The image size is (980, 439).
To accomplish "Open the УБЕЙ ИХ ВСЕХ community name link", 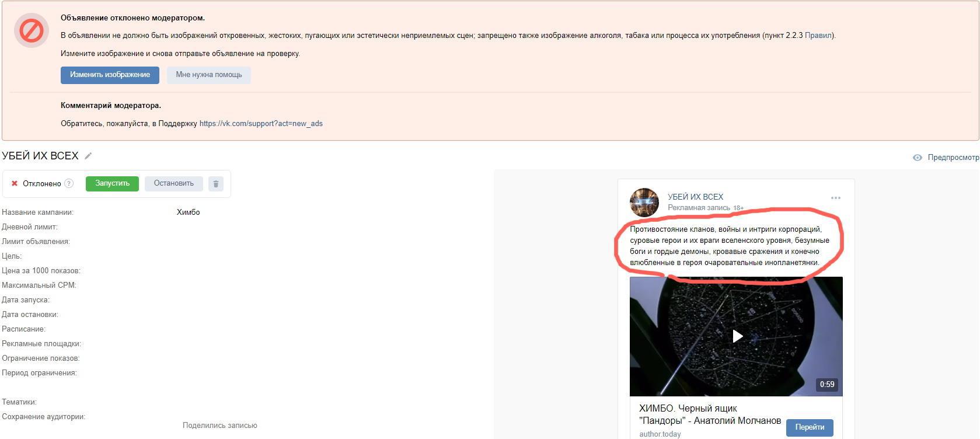I will (x=695, y=197).
